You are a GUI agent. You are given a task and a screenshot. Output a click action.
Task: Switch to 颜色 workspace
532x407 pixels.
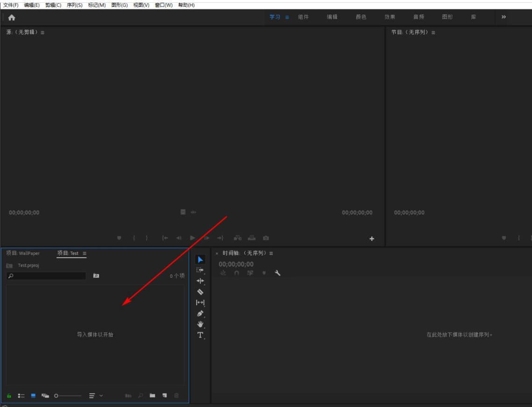(x=361, y=17)
